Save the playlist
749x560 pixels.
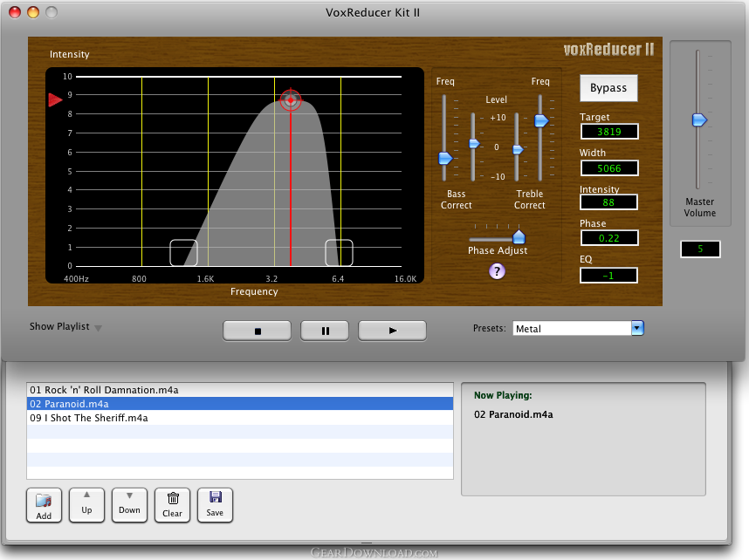click(x=215, y=506)
